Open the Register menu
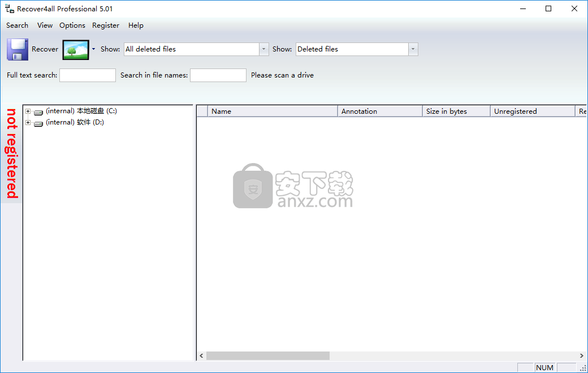The image size is (588, 373). [x=106, y=25]
